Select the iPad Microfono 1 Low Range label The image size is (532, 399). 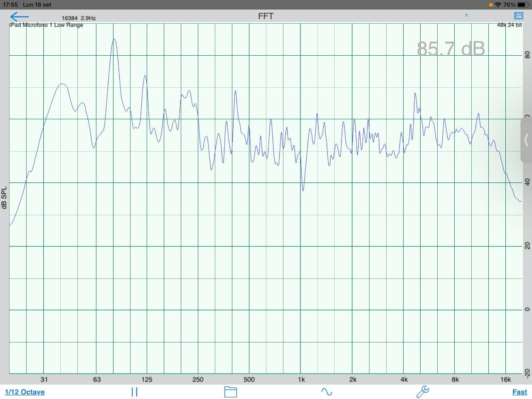point(46,25)
